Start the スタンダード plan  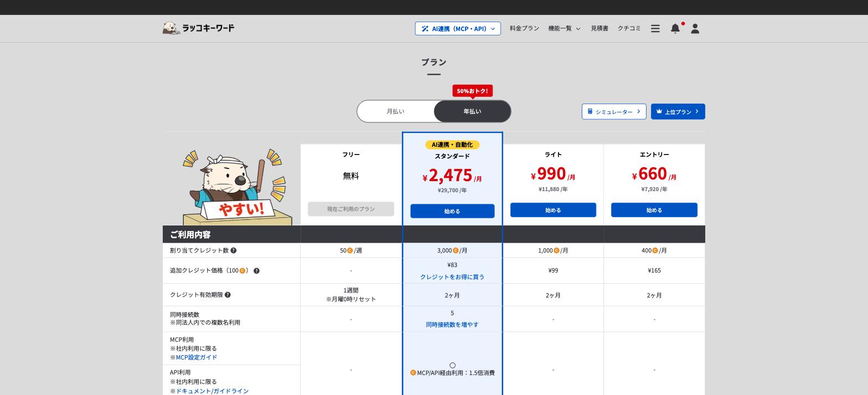(x=452, y=211)
